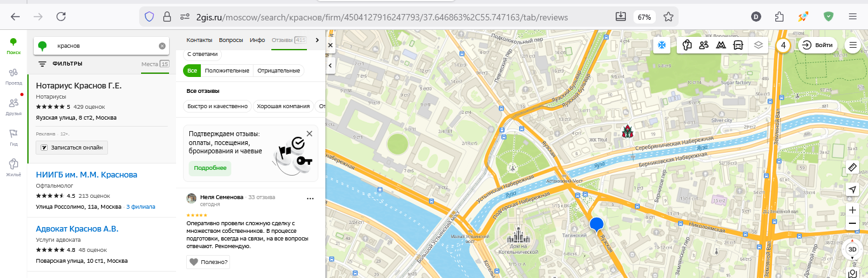Open the Проезд route planner

[13, 76]
